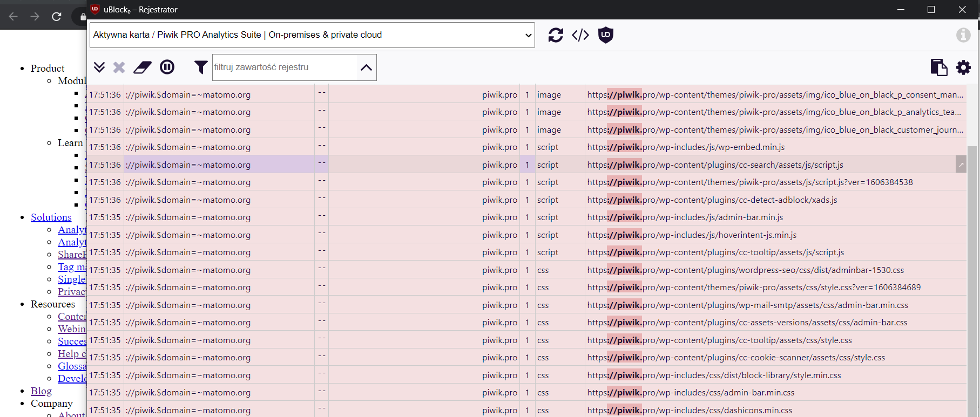Reload the tab content from the logger
The width and height of the screenshot is (980, 417).
click(556, 35)
